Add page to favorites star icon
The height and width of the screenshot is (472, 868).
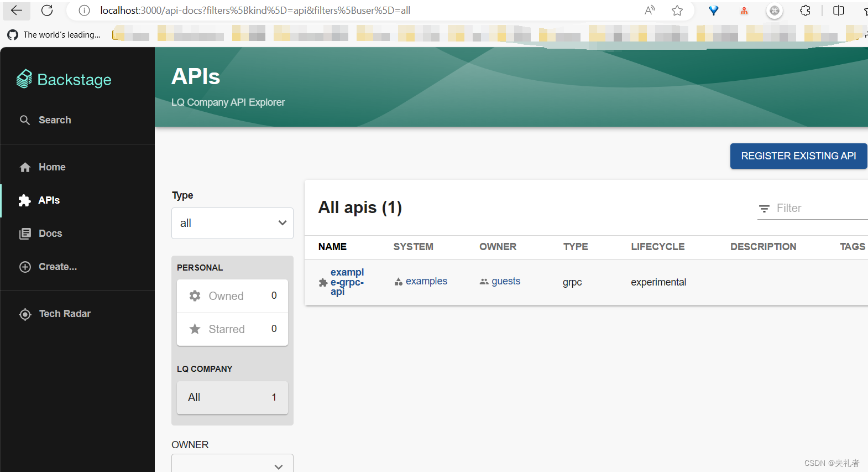point(677,11)
